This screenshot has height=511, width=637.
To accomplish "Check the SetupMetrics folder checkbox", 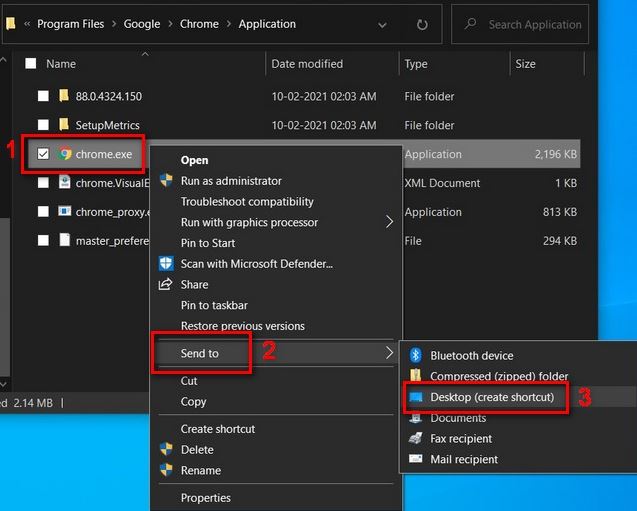I will pyautogui.click(x=43, y=125).
